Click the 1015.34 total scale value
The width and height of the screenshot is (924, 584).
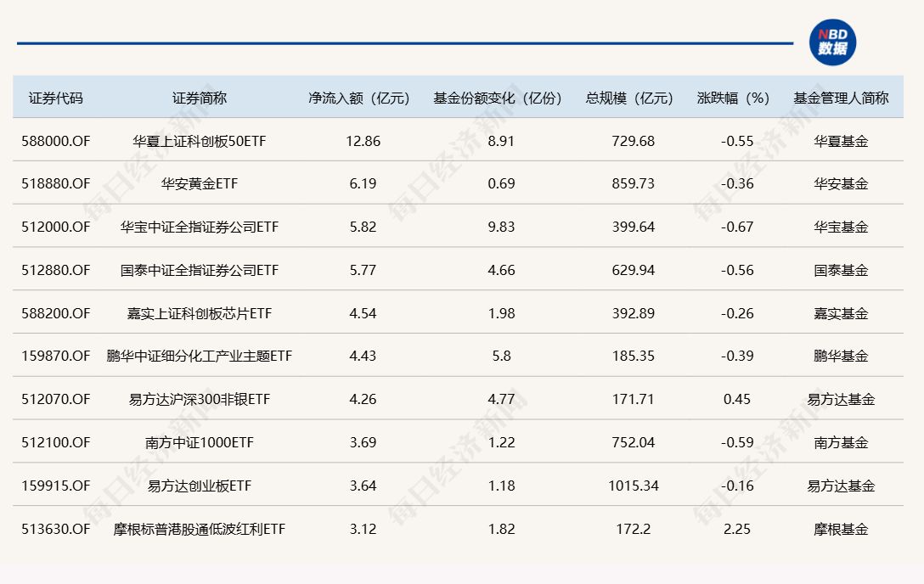(x=634, y=486)
